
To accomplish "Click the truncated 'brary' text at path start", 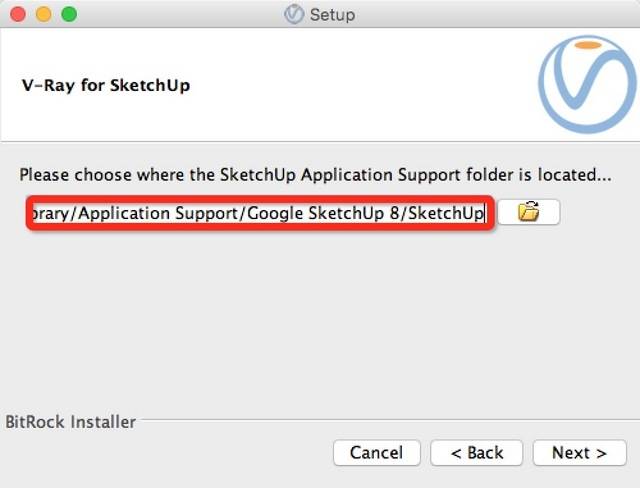I will pyautogui.click(x=51, y=213).
